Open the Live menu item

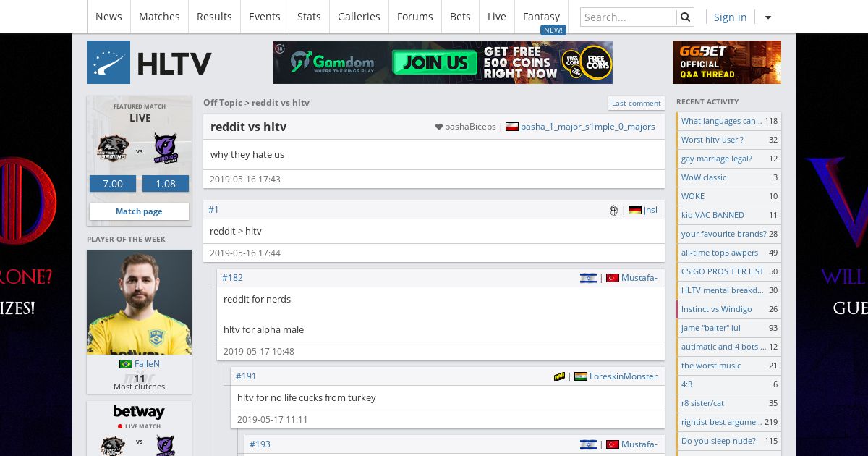point(497,17)
